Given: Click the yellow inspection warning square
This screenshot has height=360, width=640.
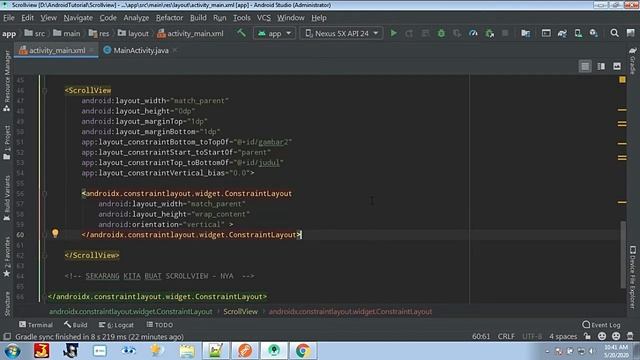Looking at the screenshot, I should click(622, 80).
